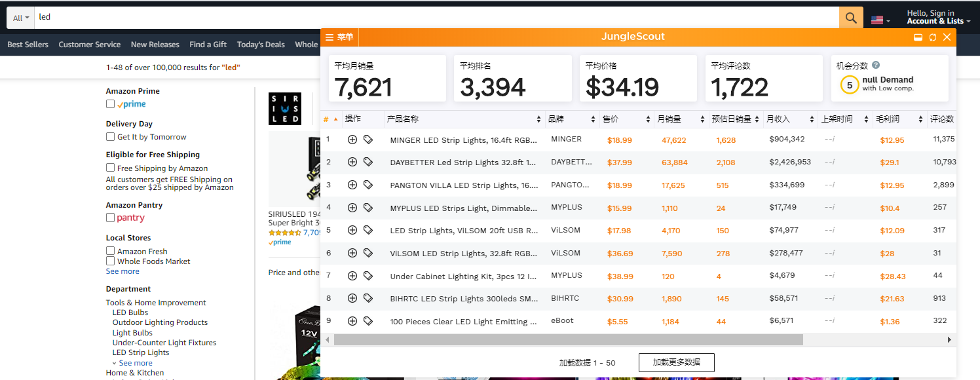The image size is (980, 380).
Task: Open Customer Service in navigation bar
Action: [89, 45]
